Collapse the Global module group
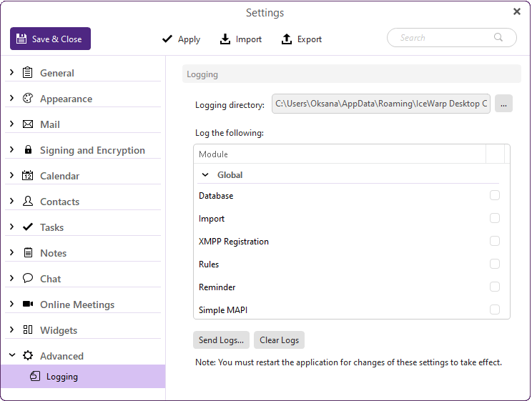The image size is (532, 401). pos(205,175)
